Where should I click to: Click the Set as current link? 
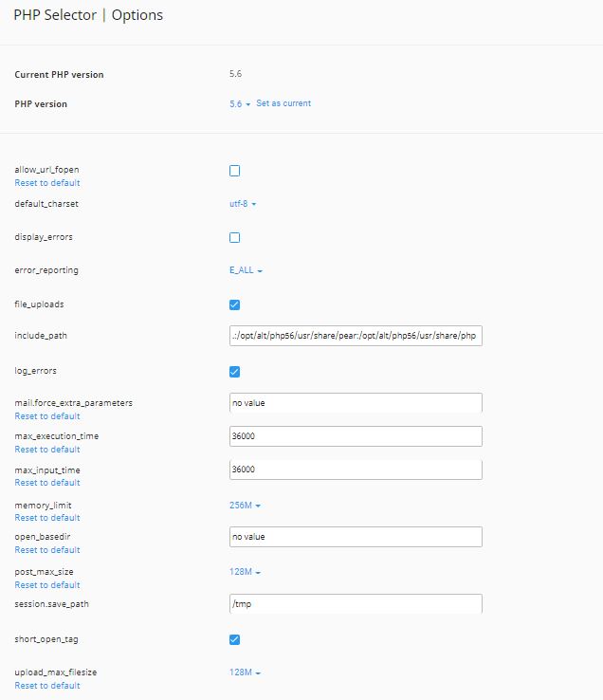pos(283,103)
